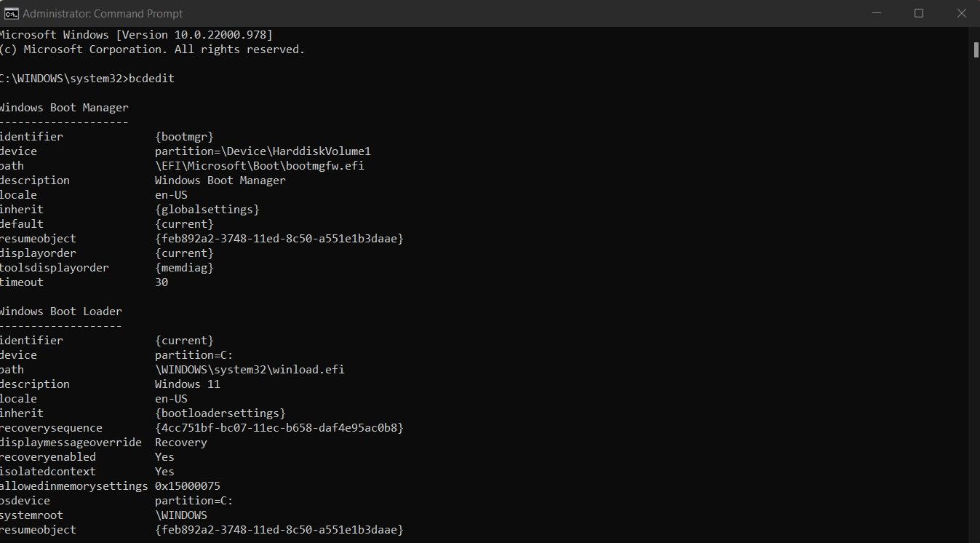Click the 'Windows 11' description value
This screenshot has height=543, width=980.
[x=187, y=384]
